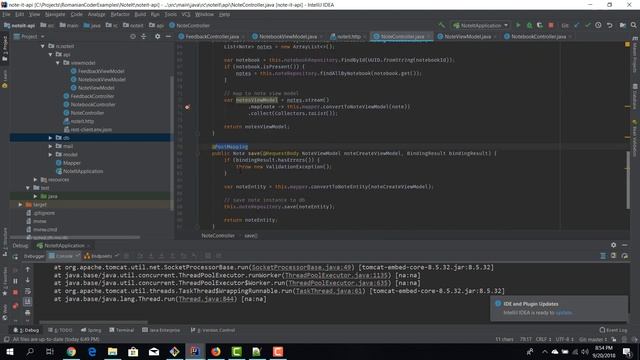Expand the mail folder
Screen dimensions: 640x360
(50, 146)
